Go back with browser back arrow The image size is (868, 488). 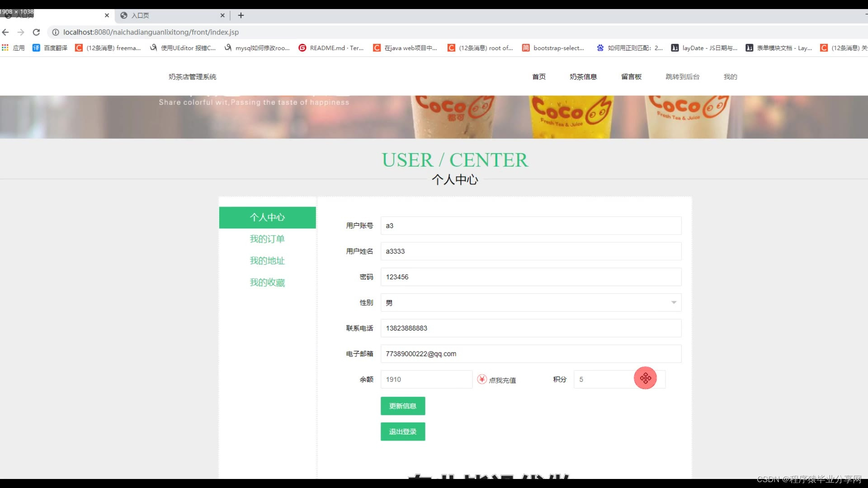coord(5,32)
